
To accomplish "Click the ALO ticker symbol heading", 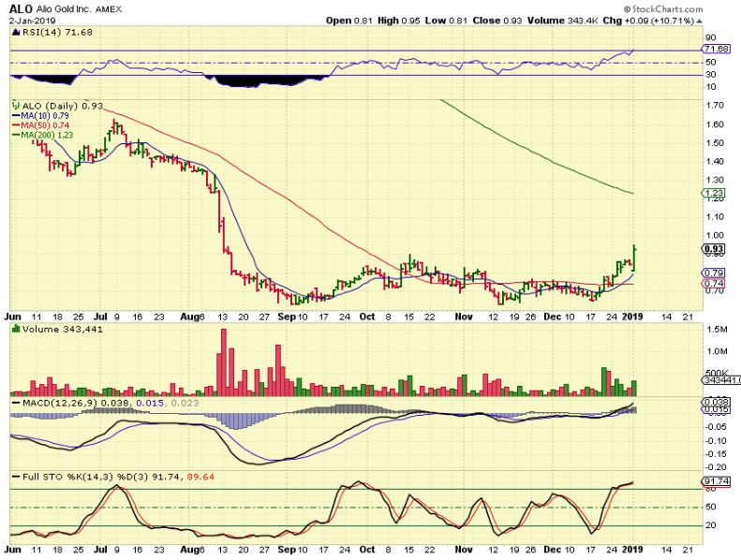I will point(20,9).
